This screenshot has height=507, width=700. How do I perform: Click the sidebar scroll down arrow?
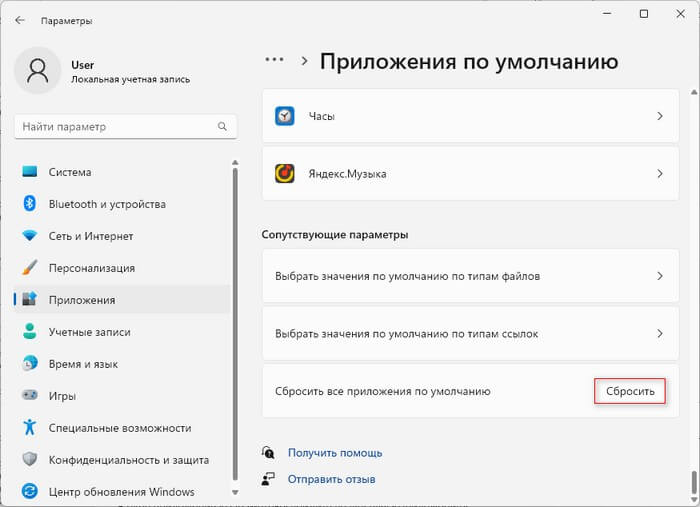235,492
